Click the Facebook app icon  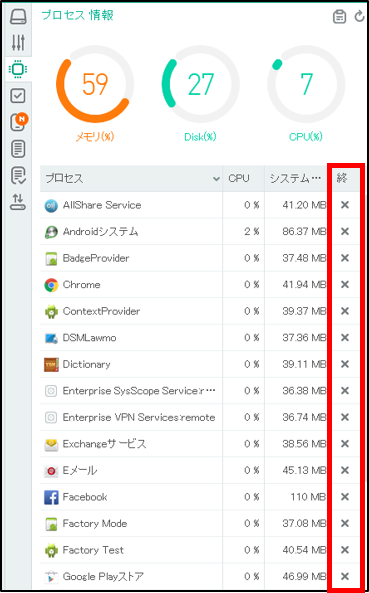tap(51, 497)
